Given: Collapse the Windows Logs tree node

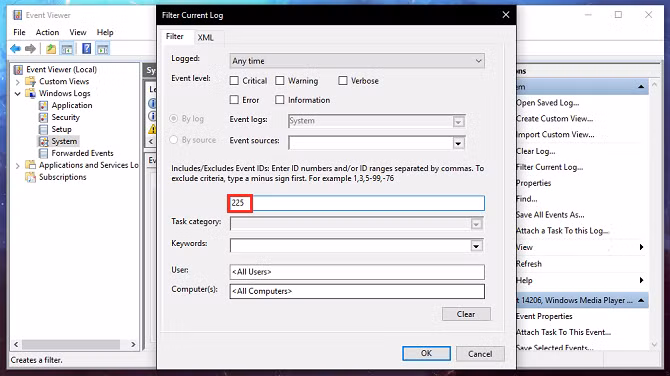Looking at the screenshot, I should pos(18,94).
